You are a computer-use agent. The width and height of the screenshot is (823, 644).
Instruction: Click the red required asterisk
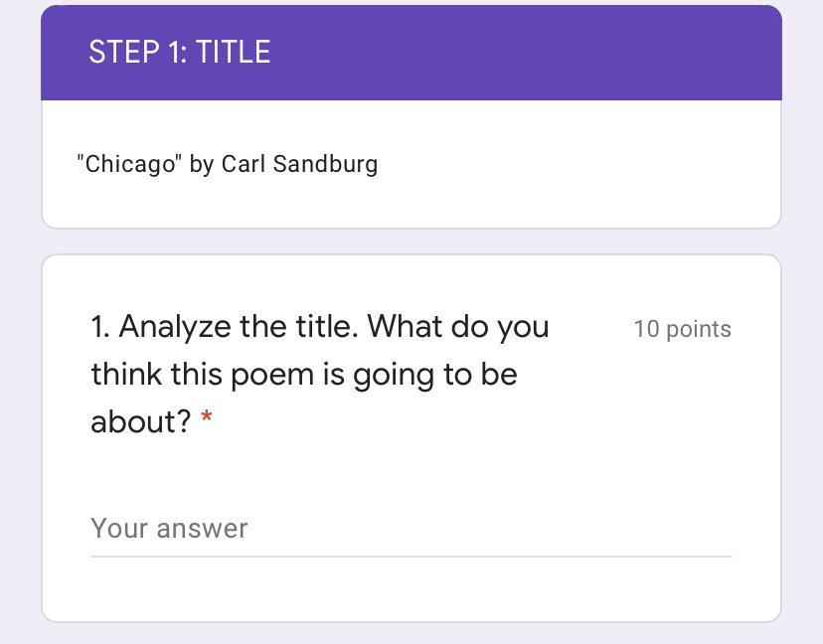coord(207,420)
